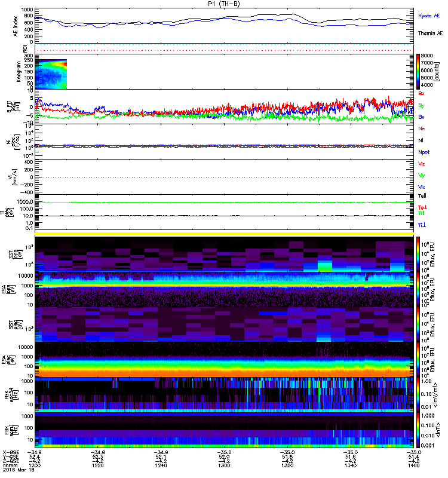Select the '<|mV/m|>' color bar label
448x478 pixels.
click(435, 395)
